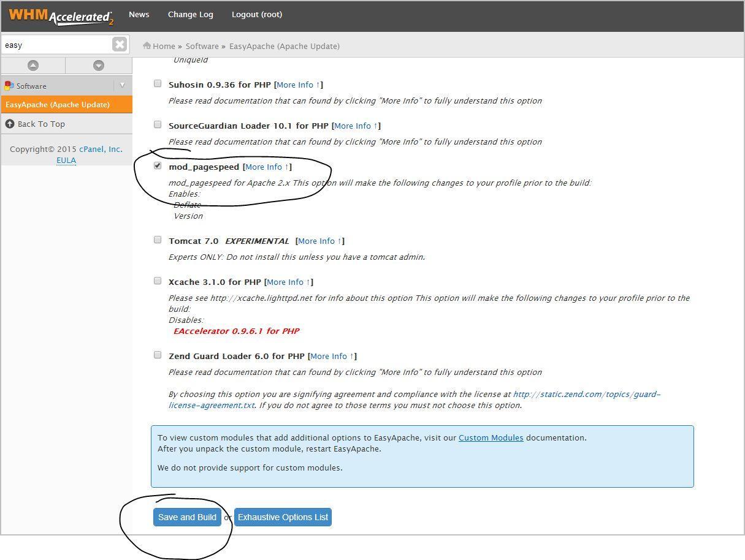Uncheck the mod_pagespeed checkbox

(158, 166)
